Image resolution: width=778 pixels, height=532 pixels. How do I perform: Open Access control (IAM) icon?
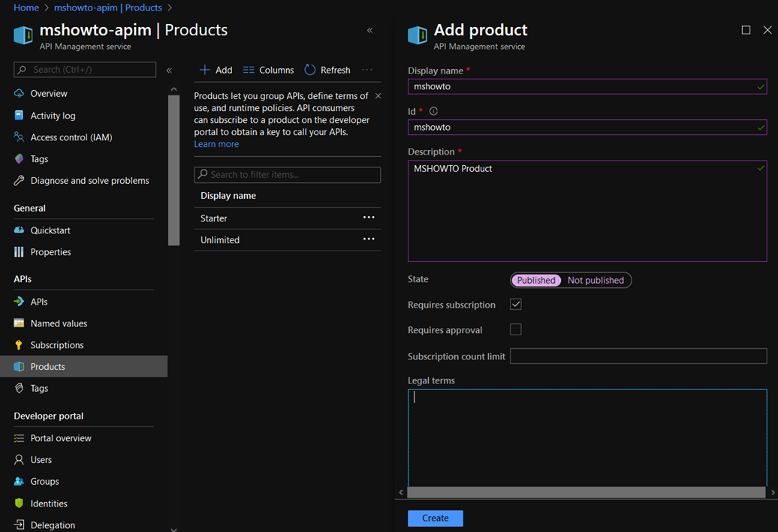[20, 137]
